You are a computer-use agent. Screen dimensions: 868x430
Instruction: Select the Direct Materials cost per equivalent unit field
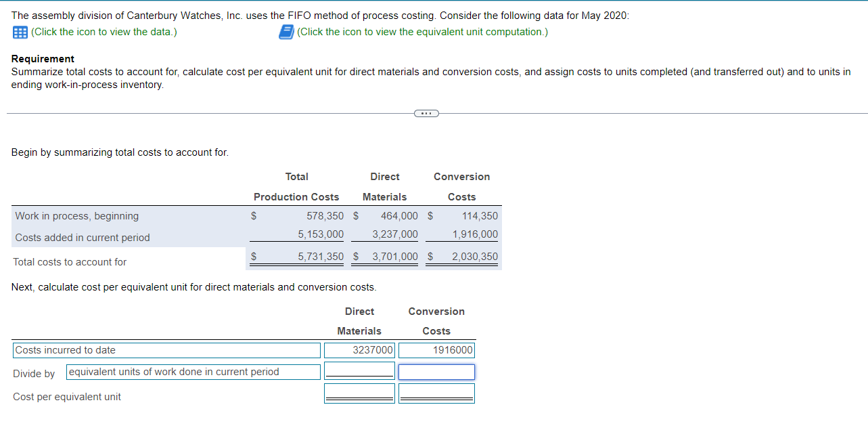click(x=359, y=393)
